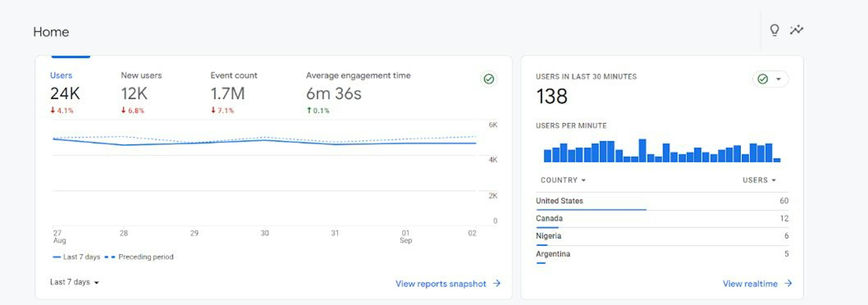Click the 60 users count for United States
This screenshot has height=305, width=868.
point(784,201)
